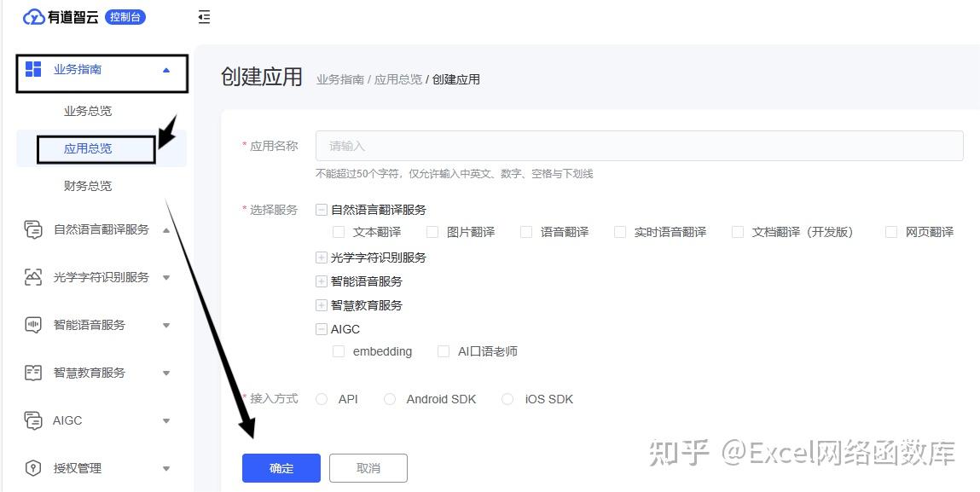Expand the 光学字符识别服务 tree node

(322, 258)
